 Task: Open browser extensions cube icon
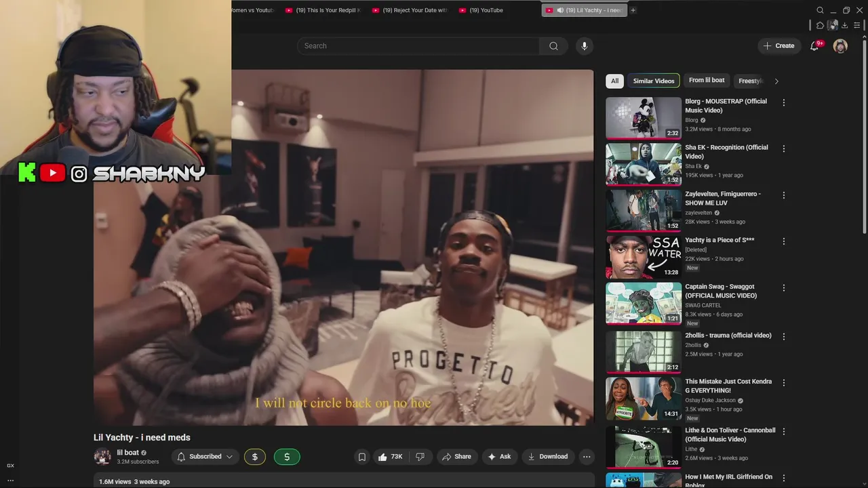pyautogui.click(x=820, y=25)
